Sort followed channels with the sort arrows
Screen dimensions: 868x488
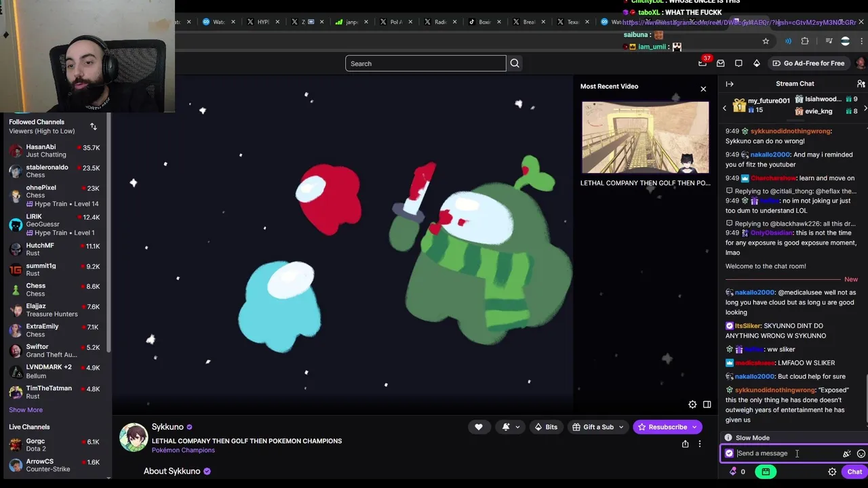tap(94, 127)
